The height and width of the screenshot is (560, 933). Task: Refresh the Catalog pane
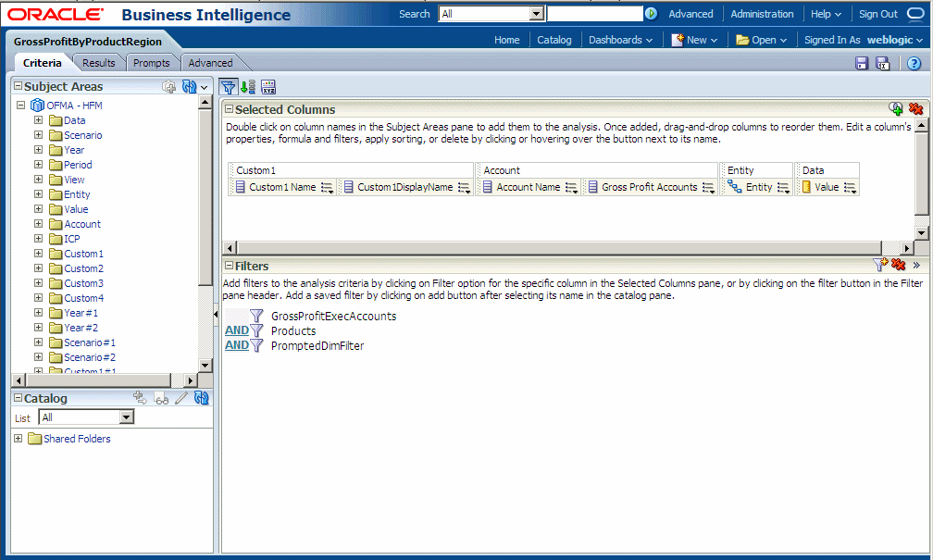(x=202, y=398)
